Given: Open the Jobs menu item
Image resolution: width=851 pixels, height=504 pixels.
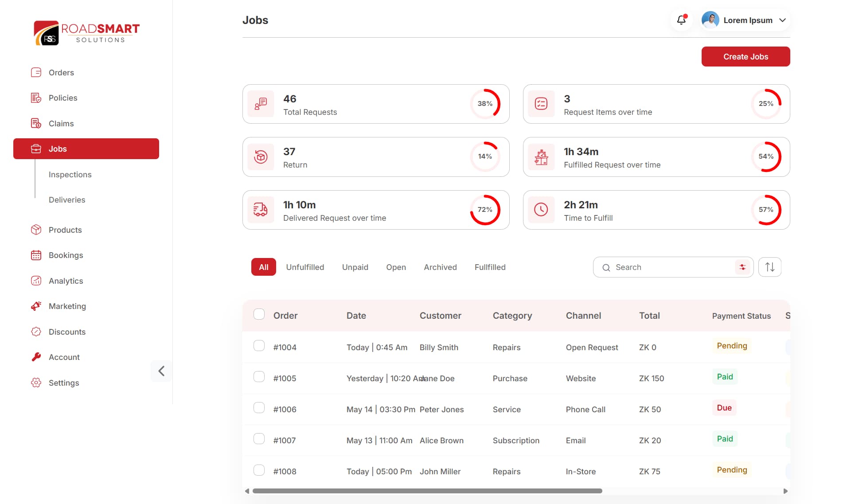Looking at the screenshot, I should pos(86,149).
